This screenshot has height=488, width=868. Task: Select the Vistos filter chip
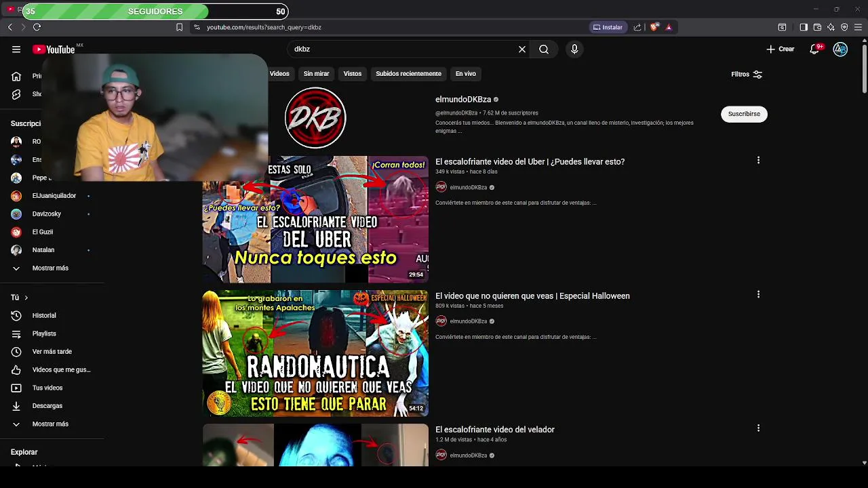click(x=353, y=74)
